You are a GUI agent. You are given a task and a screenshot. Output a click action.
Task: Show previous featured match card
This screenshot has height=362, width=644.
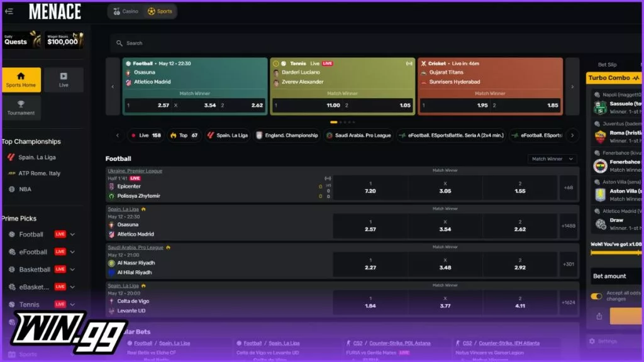tap(113, 87)
